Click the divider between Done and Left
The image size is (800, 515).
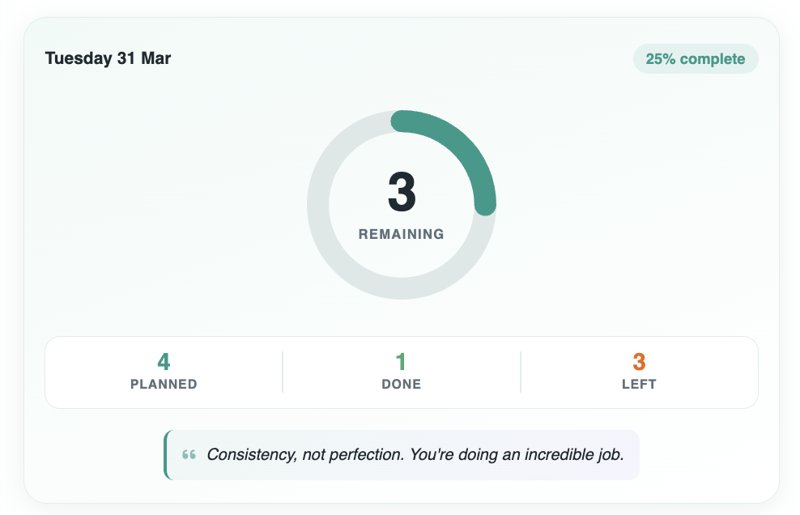point(521,372)
